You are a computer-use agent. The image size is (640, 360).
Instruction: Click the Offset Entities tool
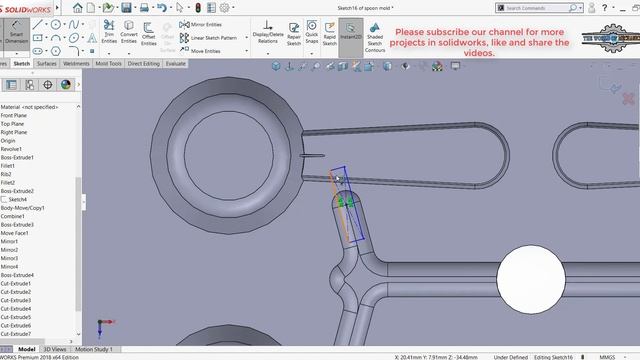coord(149,33)
